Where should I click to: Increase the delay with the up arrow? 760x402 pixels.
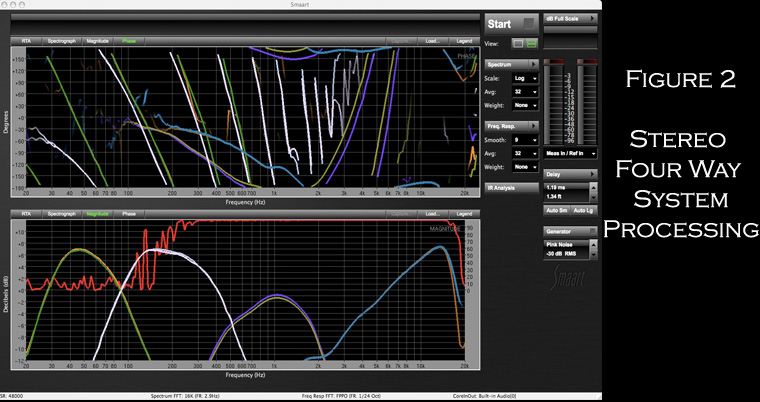[593, 187]
